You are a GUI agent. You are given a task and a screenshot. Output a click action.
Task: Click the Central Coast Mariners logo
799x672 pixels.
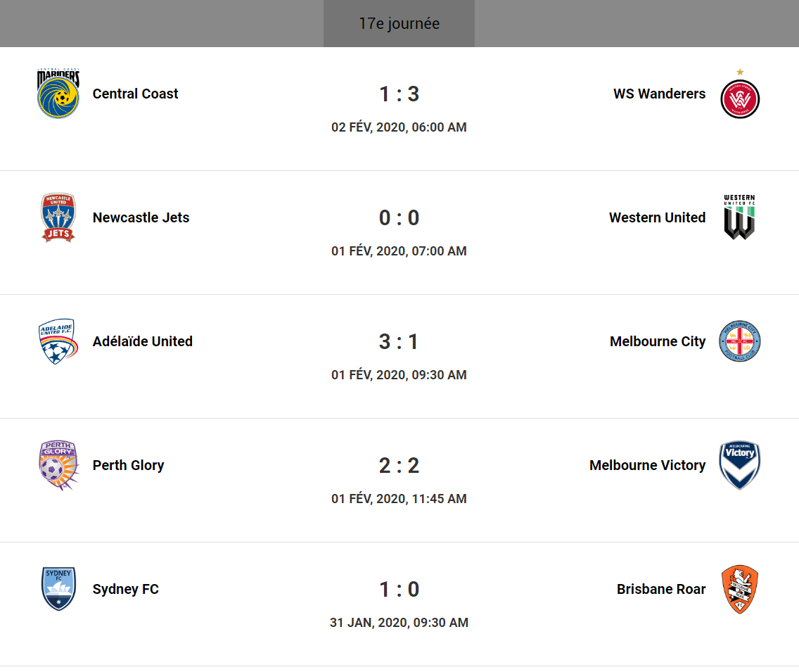click(x=58, y=94)
